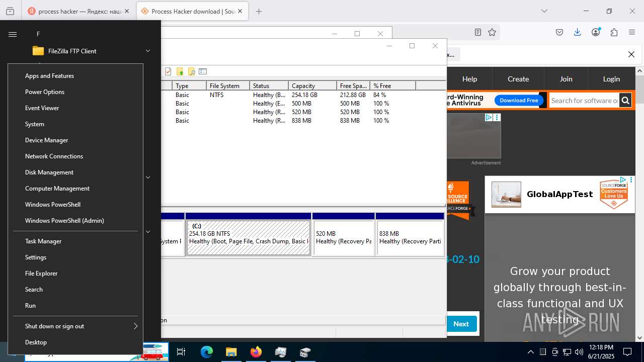Launch Microsoft Edge from the taskbar
This screenshot has width=644, height=362.
tap(206, 352)
